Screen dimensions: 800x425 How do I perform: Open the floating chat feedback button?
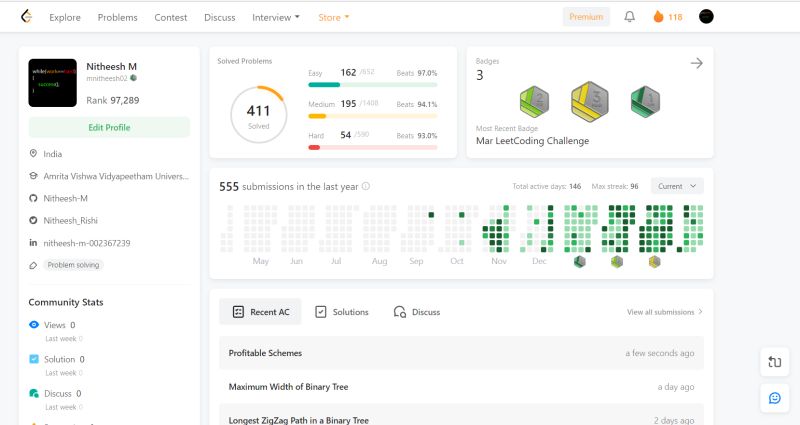pyautogui.click(x=774, y=398)
